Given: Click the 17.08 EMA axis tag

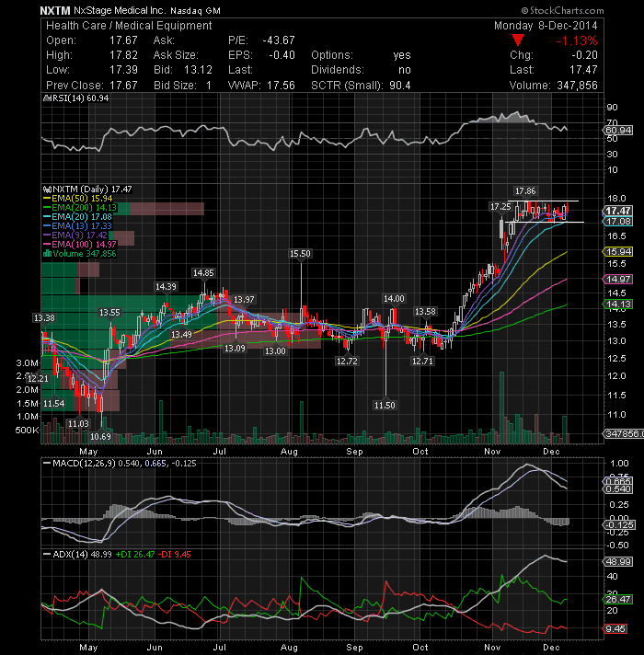Looking at the screenshot, I should point(618,222).
